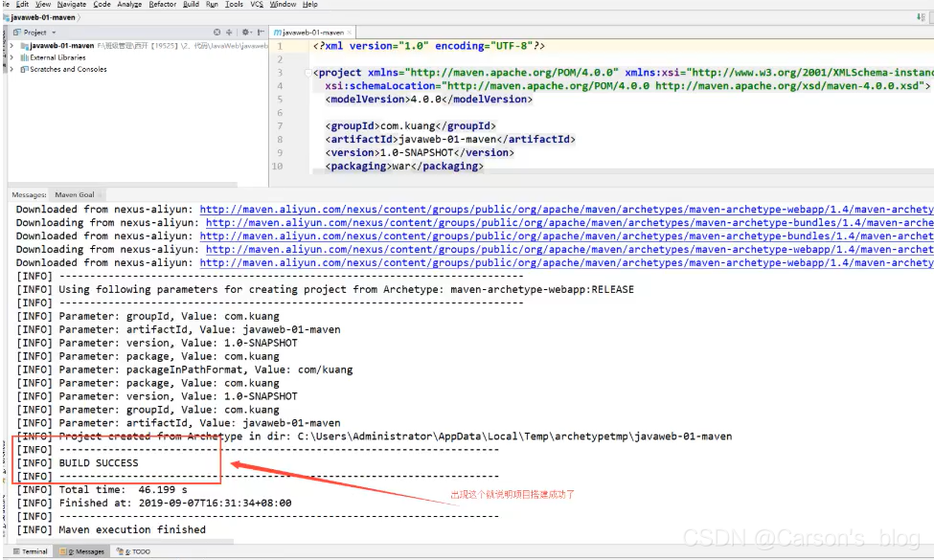Click the 'Project created from Archetype' line
Image resolution: width=934 pixels, height=560 pixels.
pyautogui.click(x=374, y=437)
